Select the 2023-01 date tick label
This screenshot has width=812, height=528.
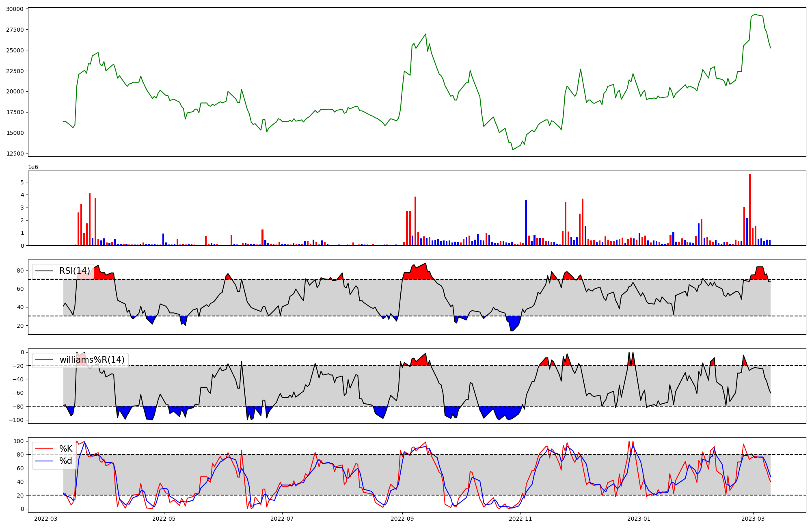pyautogui.click(x=639, y=519)
